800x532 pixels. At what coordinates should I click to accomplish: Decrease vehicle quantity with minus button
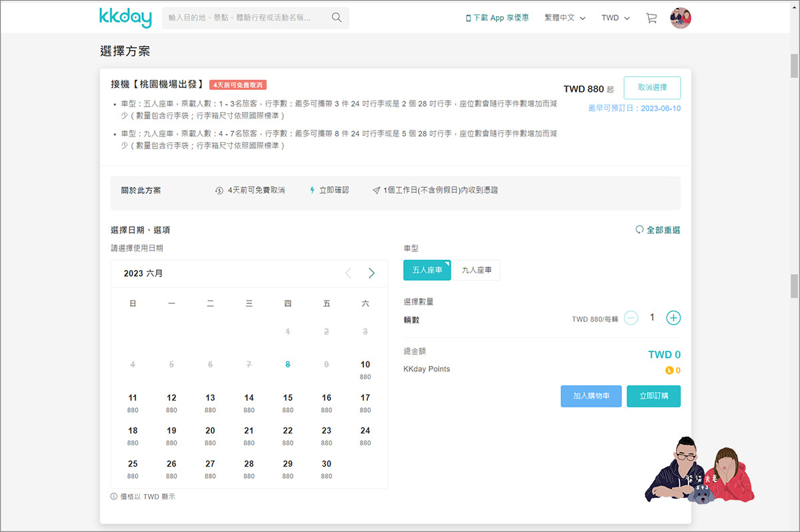[631, 318]
